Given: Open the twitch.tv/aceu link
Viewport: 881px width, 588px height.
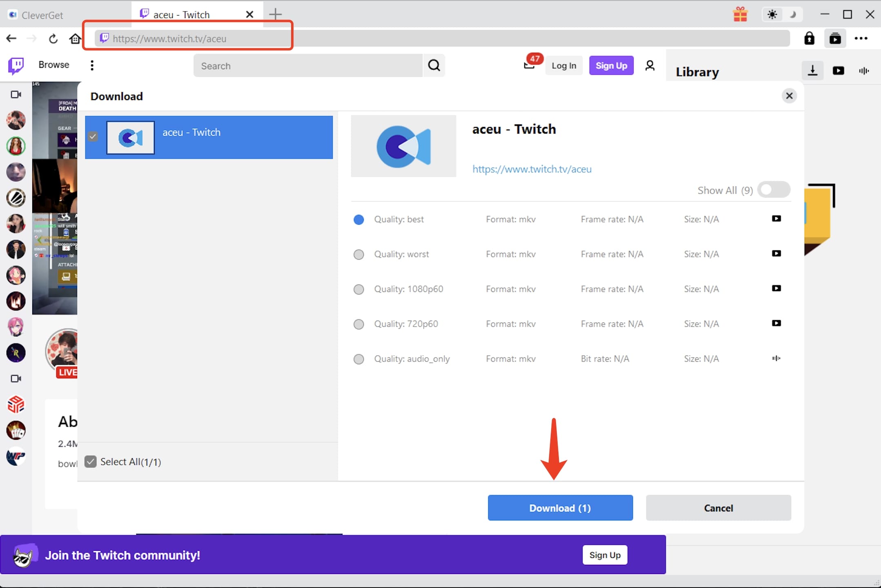Looking at the screenshot, I should [532, 169].
